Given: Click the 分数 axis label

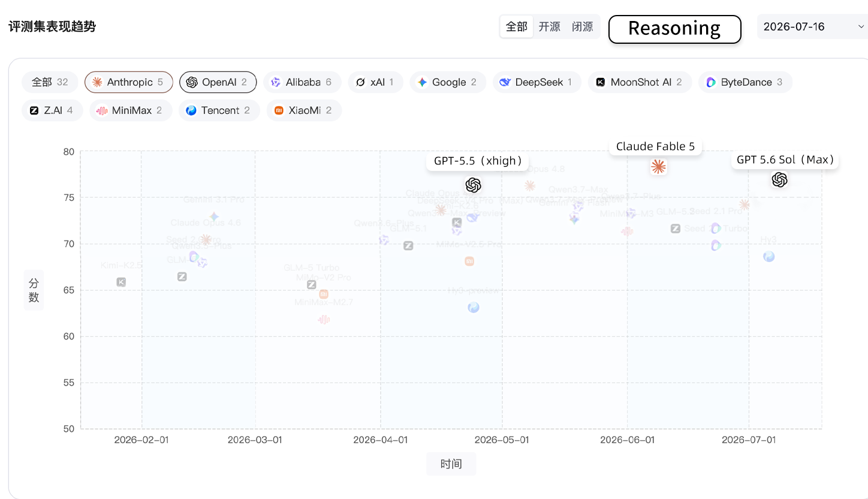Looking at the screenshot, I should coord(34,290).
